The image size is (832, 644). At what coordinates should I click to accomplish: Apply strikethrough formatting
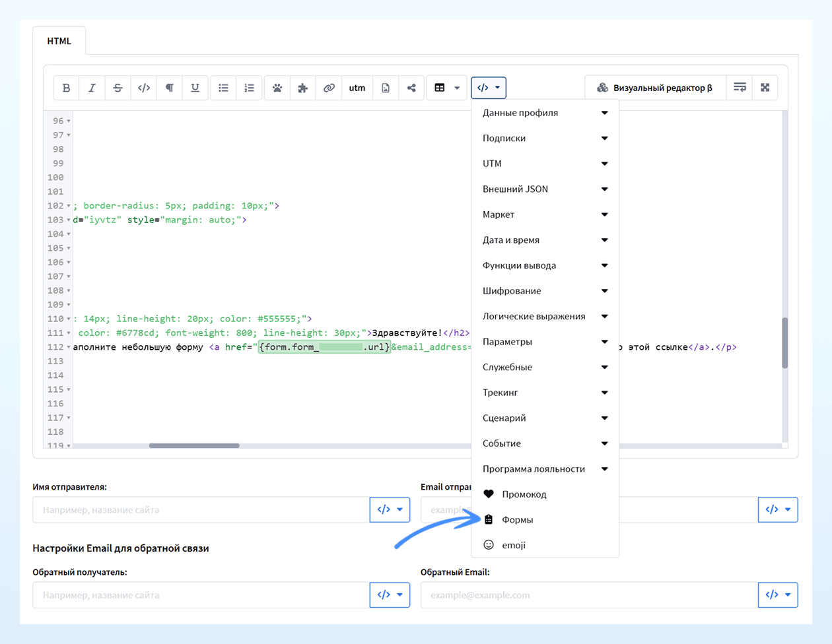(118, 88)
